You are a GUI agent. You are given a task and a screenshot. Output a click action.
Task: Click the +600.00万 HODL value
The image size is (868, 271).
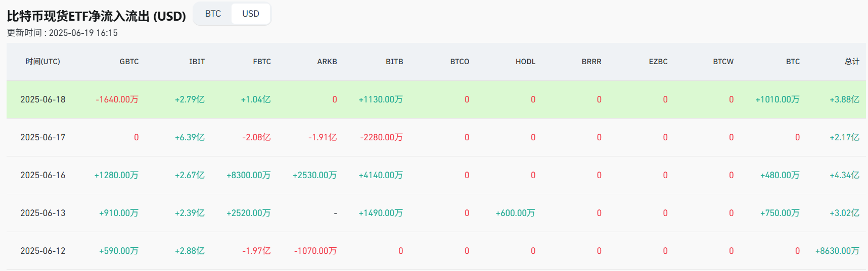click(515, 213)
